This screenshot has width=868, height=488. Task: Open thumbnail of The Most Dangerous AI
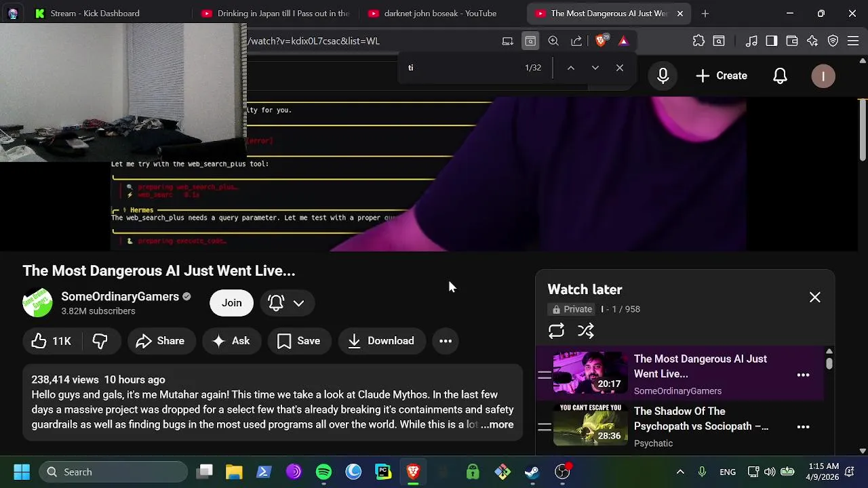click(x=591, y=372)
